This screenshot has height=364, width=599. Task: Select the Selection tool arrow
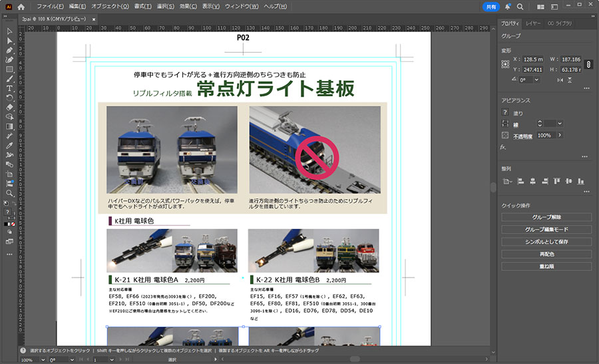[x=9, y=31]
